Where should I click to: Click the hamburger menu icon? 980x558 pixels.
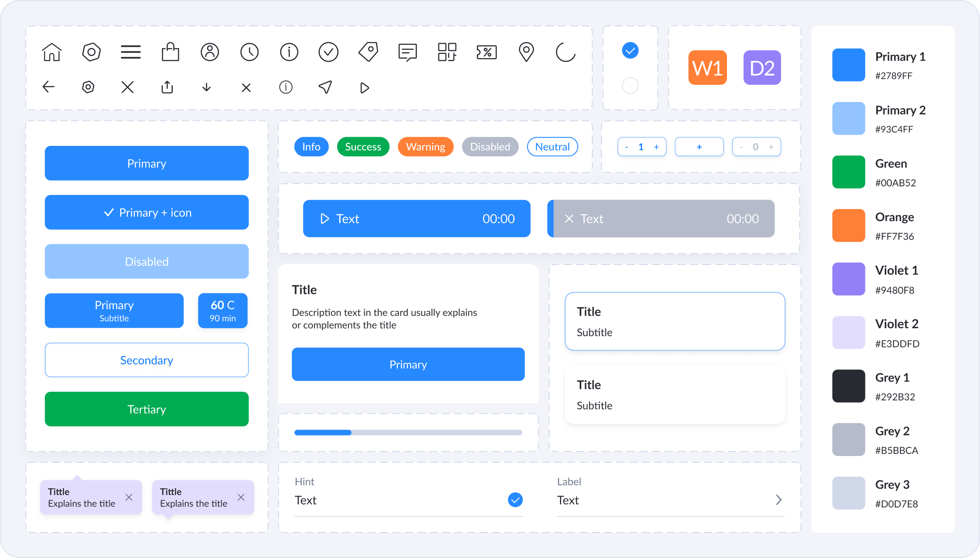[130, 52]
